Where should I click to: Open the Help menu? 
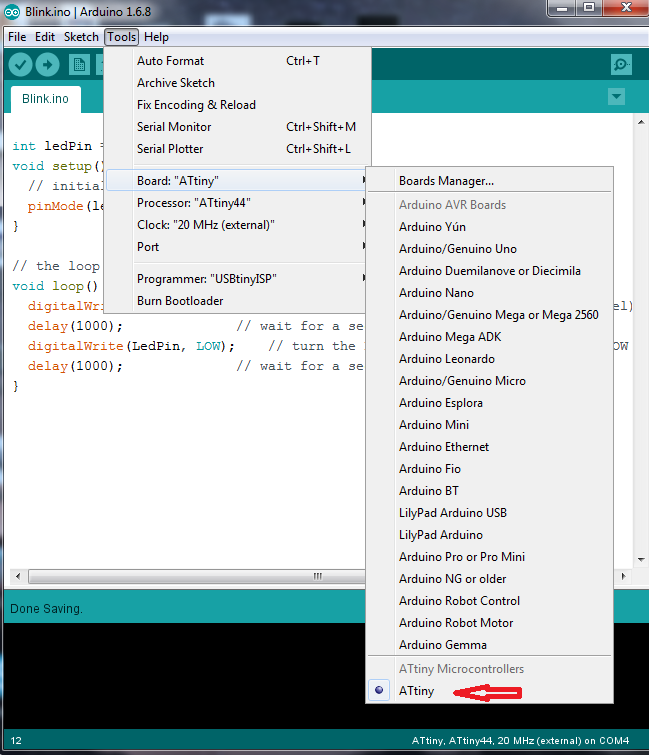[156, 37]
